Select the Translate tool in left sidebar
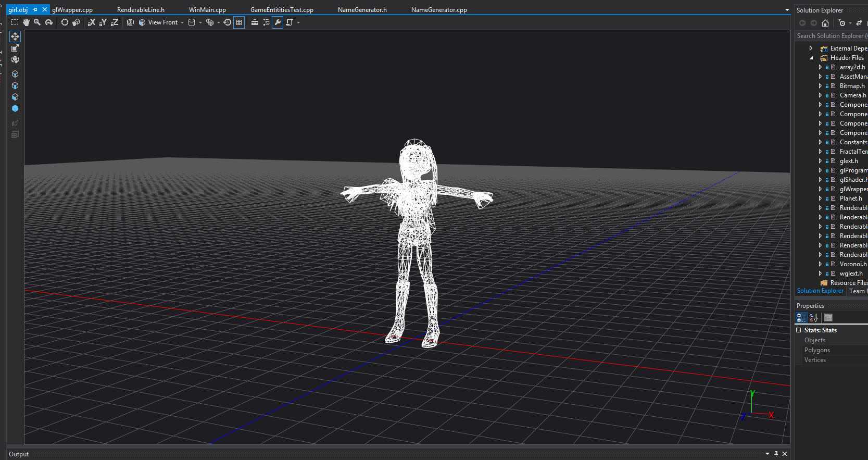Viewport: 868px width, 460px height. click(15, 36)
